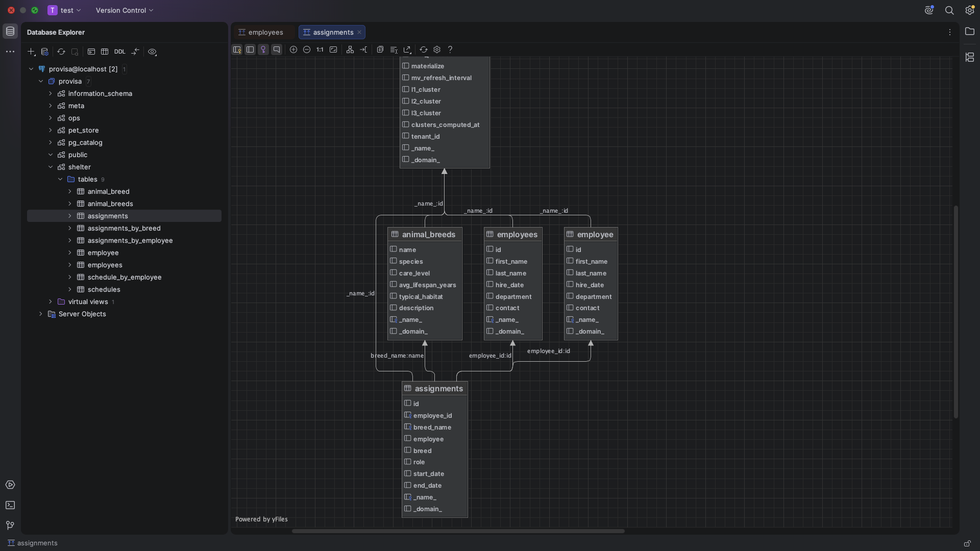
Task: Toggle the purple key visibility button
Action: point(263,49)
